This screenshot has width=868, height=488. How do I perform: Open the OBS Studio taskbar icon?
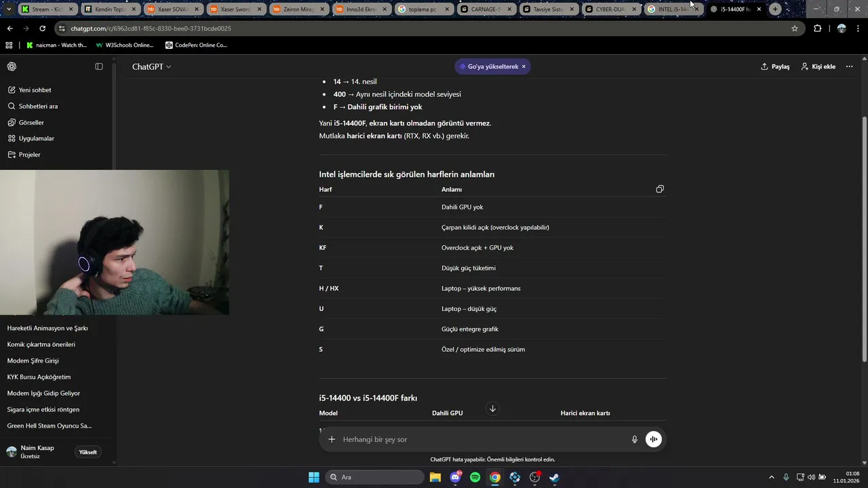(534, 477)
